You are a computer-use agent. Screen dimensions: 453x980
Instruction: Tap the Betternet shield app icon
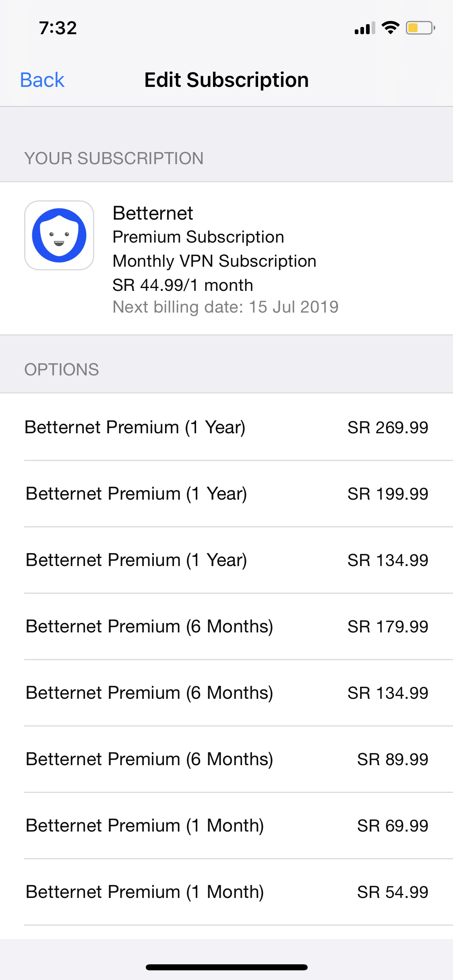point(59,235)
